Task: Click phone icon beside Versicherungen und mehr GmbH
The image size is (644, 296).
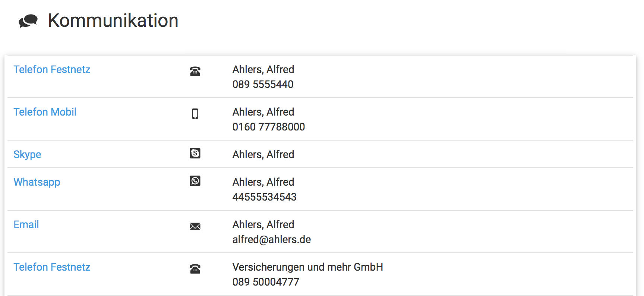Action: point(195,269)
